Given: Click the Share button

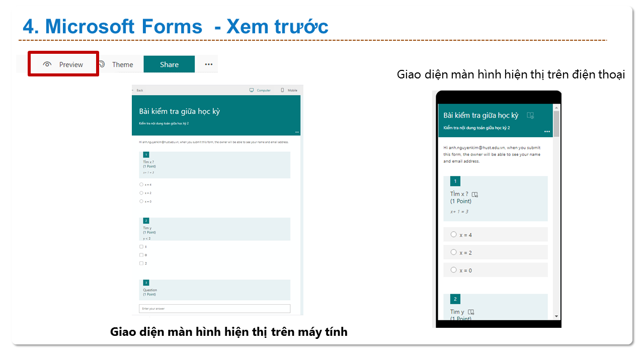Looking at the screenshot, I should (x=169, y=64).
